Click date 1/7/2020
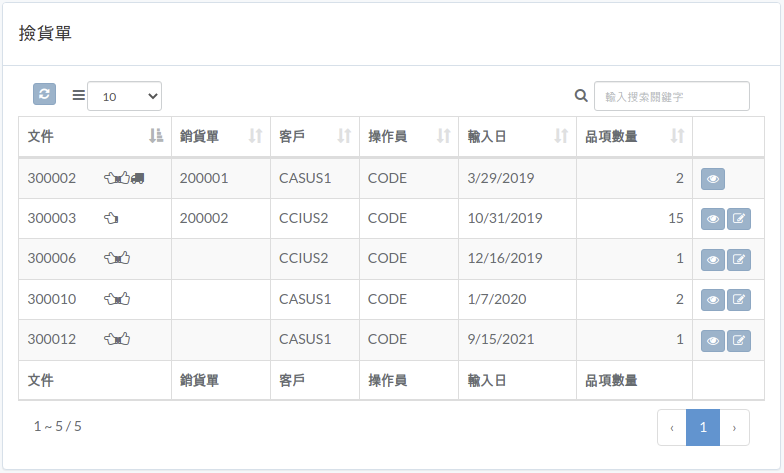This screenshot has height=473, width=784. coord(497,299)
